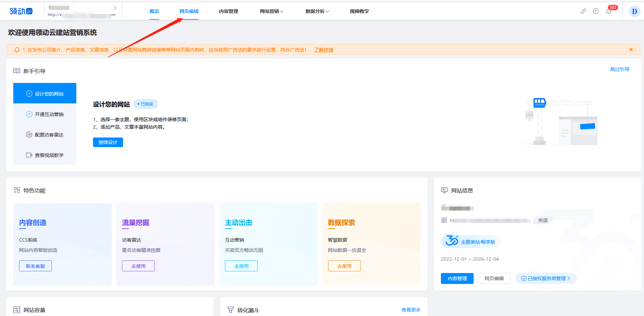Select 配置访客雷达 guide step
This screenshot has height=316, width=644.
45,135
